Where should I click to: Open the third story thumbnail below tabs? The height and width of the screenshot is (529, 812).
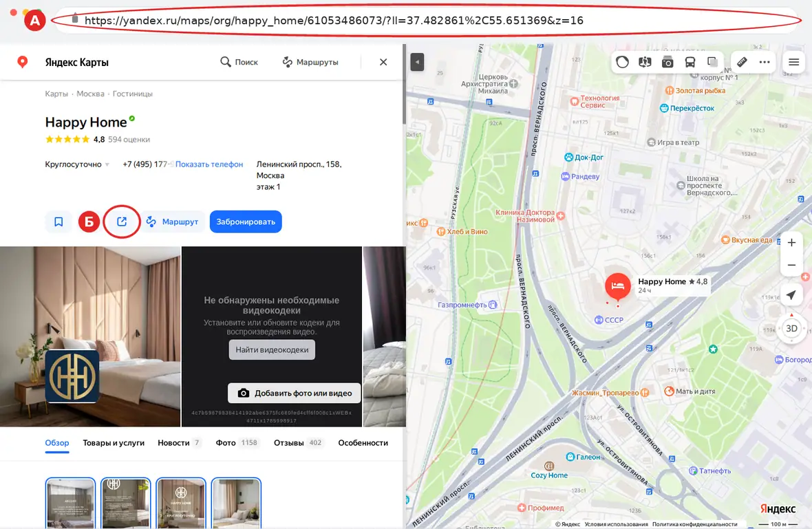click(181, 503)
